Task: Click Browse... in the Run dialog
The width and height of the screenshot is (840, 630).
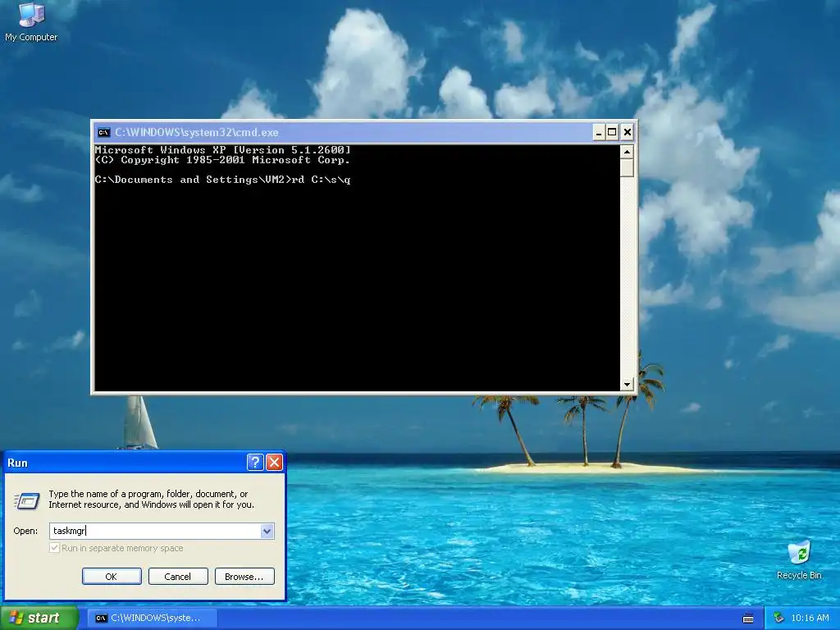Action: pyautogui.click(x=244, y=577)
